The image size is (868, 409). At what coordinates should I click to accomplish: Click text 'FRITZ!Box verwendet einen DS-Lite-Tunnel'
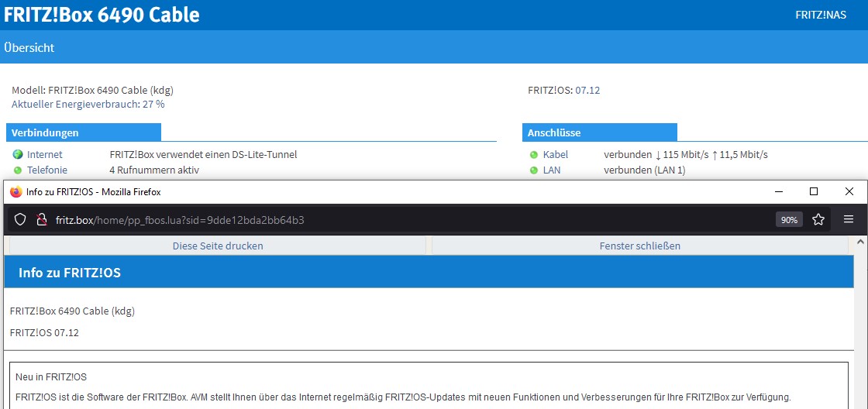click(204, 154)
